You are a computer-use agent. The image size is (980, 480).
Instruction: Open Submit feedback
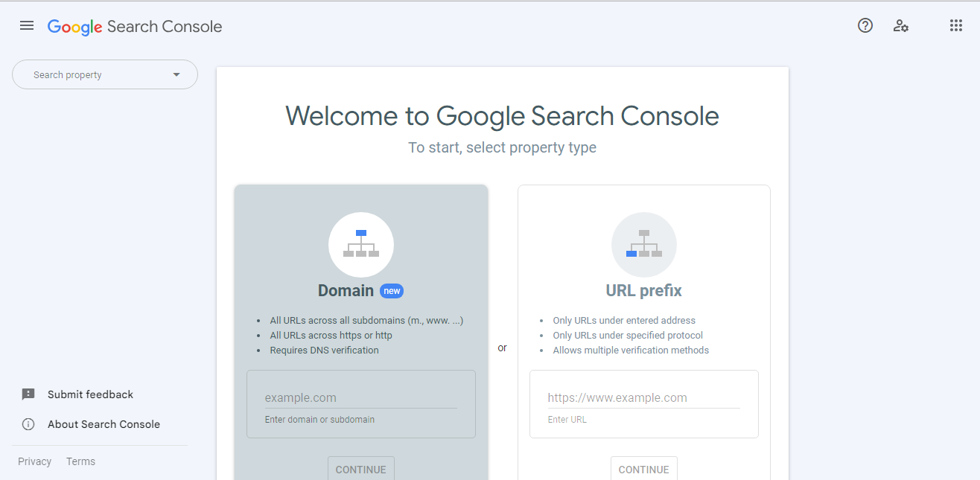(x=91, y=394)
